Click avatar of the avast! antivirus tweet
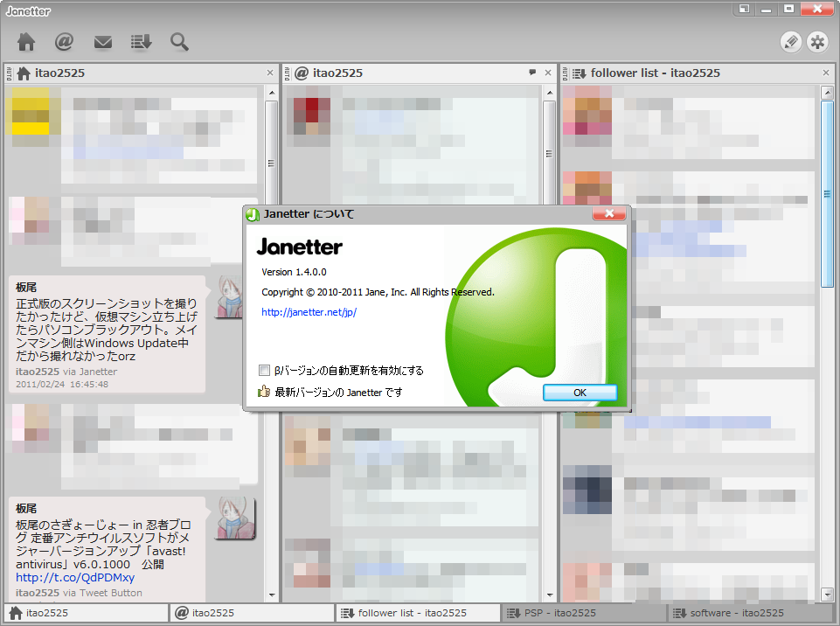This screenshot has width=840, height=626. (x=236, y=518)
